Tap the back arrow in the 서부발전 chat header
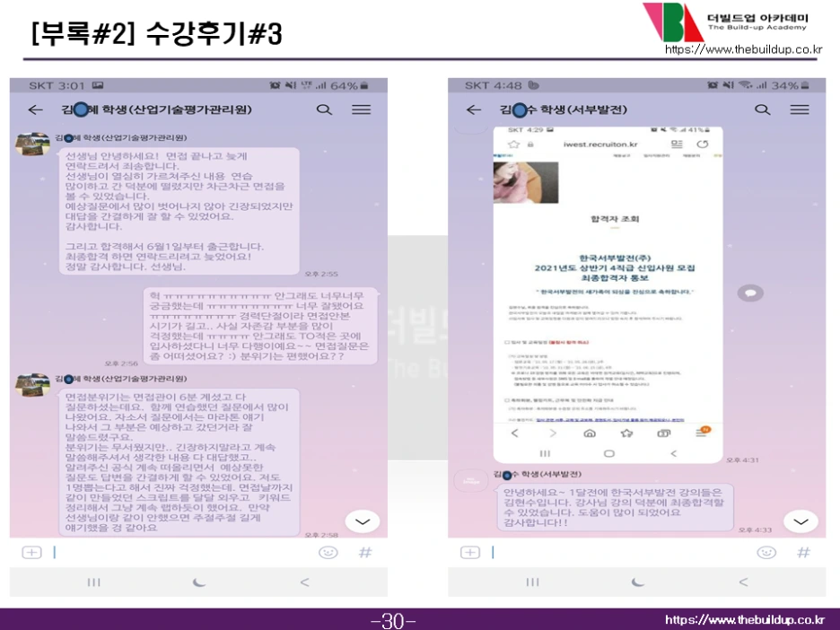 click(x=473, y=109)
